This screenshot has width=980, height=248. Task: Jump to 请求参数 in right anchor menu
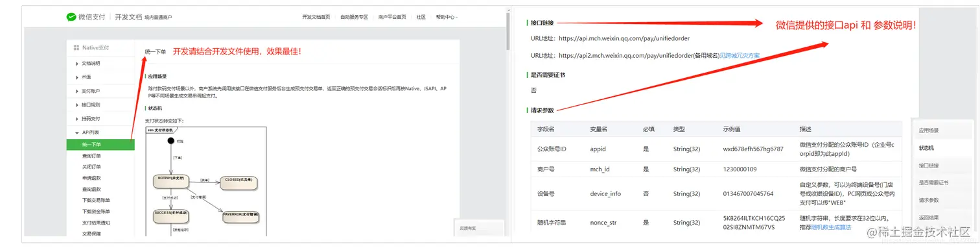(929, 200)
